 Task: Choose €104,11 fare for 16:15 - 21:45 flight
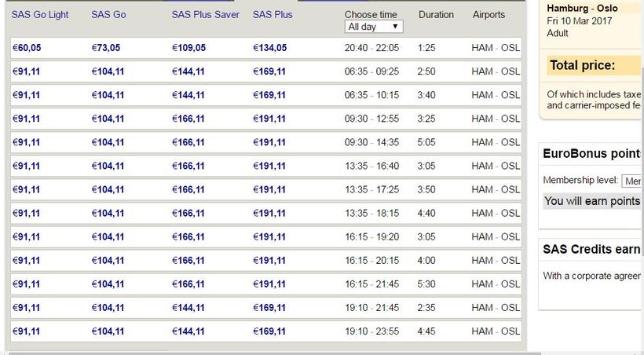click(x=108, y=284)
